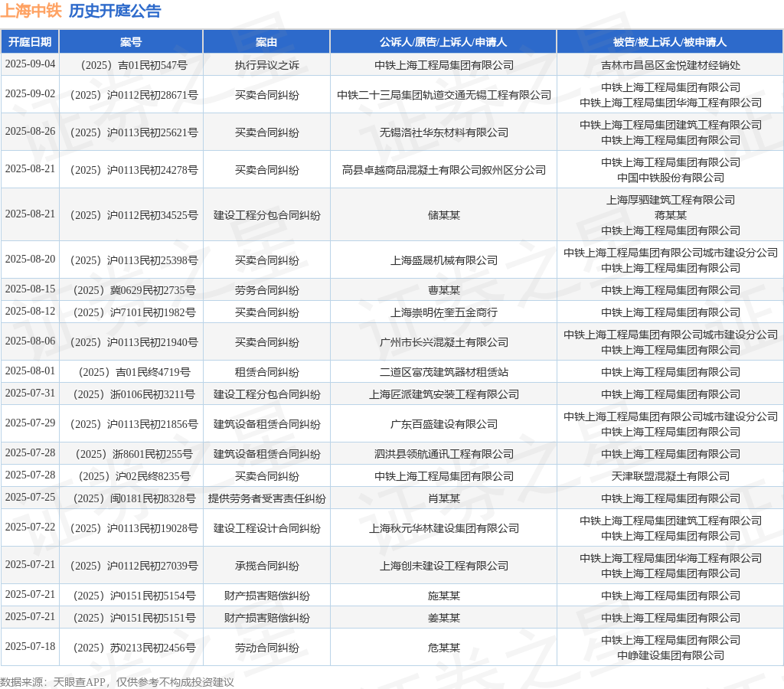
Task: Select case number (2025)冀0629民初2735号
Action: [x=133, y=290]
